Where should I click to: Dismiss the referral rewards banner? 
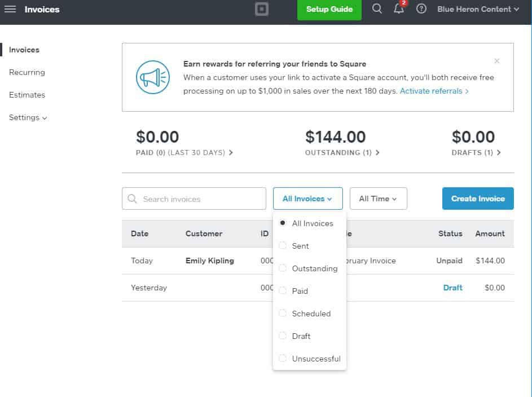(x=496, y=61)
